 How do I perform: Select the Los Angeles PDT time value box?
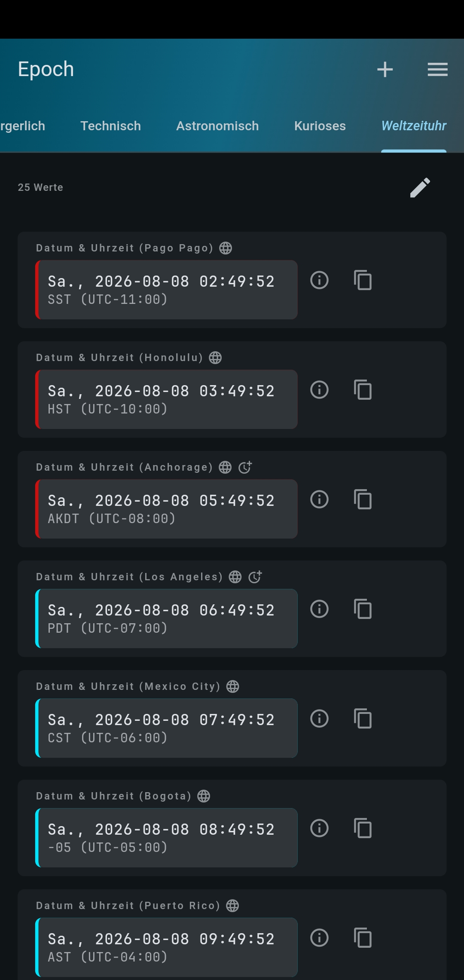click(166, 619)
